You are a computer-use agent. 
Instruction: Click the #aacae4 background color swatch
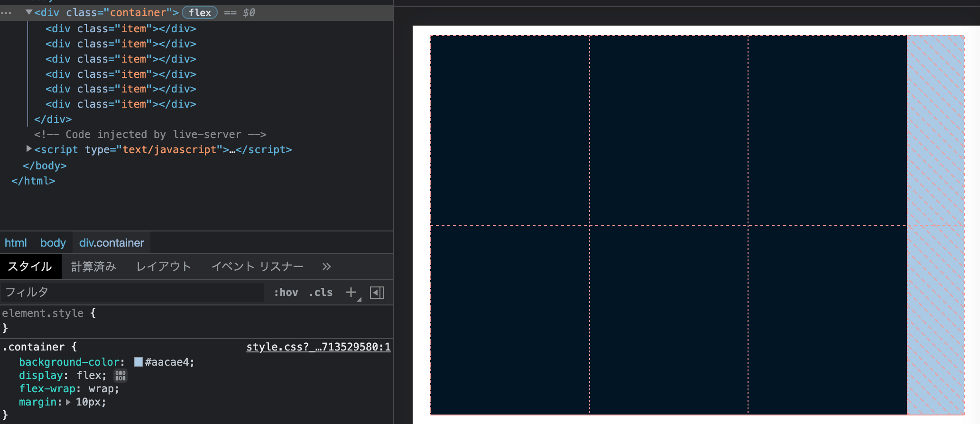[x=139, y=362]
